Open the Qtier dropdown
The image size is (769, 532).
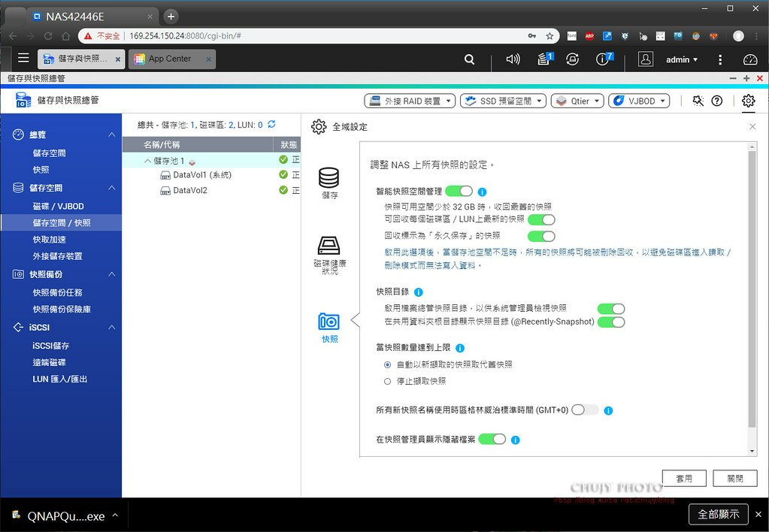click(577, 101)
